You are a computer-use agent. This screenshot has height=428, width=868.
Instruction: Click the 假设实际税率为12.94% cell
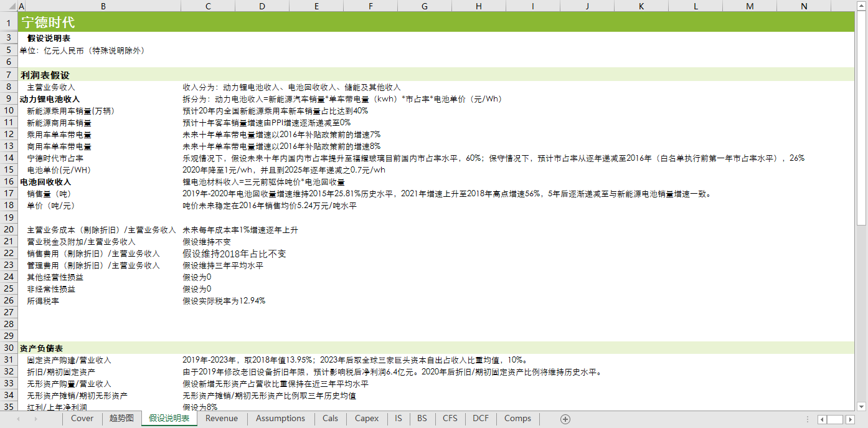coord(224,301)
